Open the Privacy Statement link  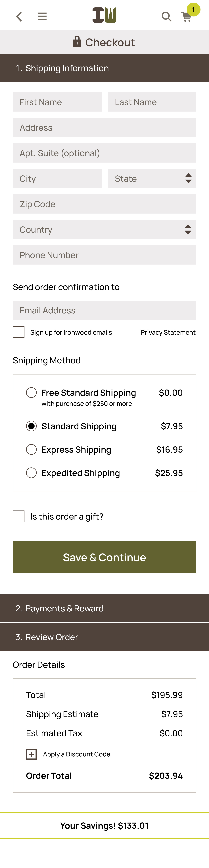pyautogui.click(x=168, y=332)
